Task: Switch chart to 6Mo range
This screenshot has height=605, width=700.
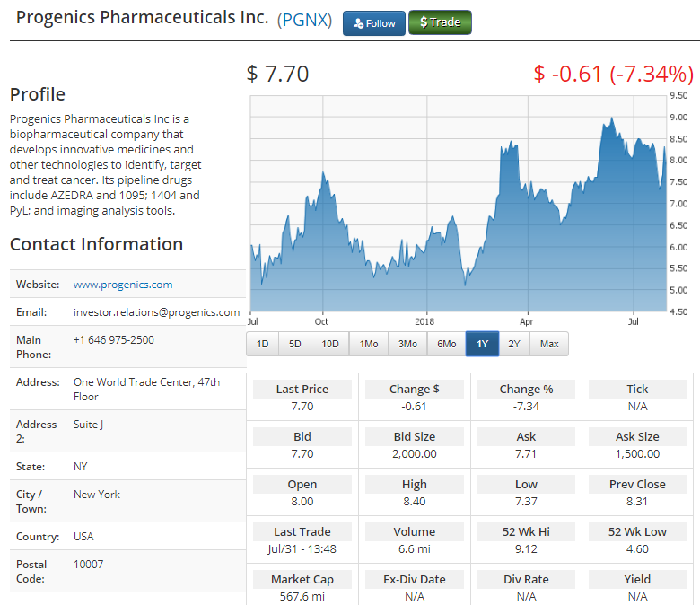Action: 446,344
